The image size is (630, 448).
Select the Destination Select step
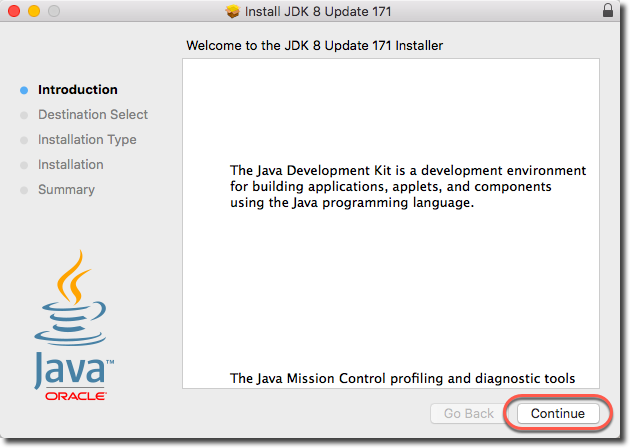tap(93, 115)
